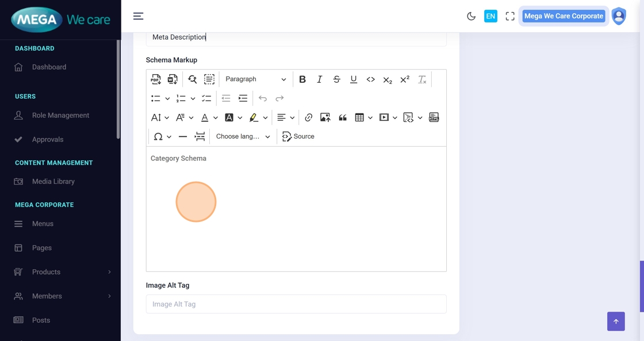Insert a horizontal line
644x341 pixels.
pyautogui.click(x=183, y=136)
